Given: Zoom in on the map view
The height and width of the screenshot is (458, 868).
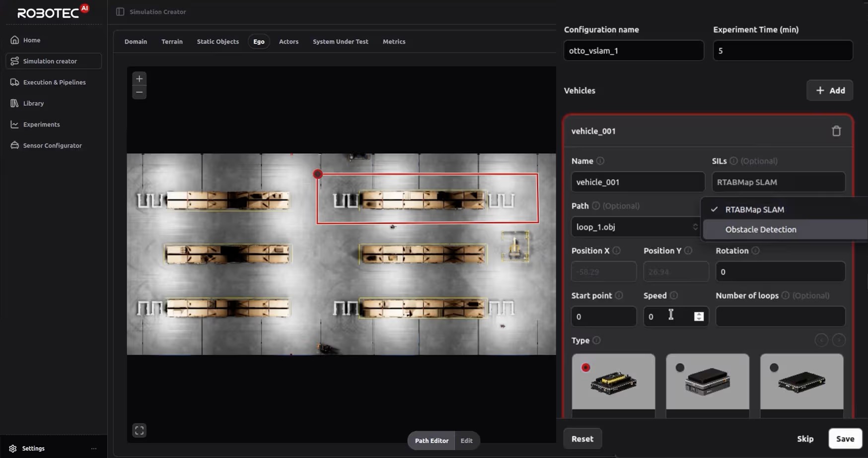Looking at the screenshot, I should click(139, 79).
